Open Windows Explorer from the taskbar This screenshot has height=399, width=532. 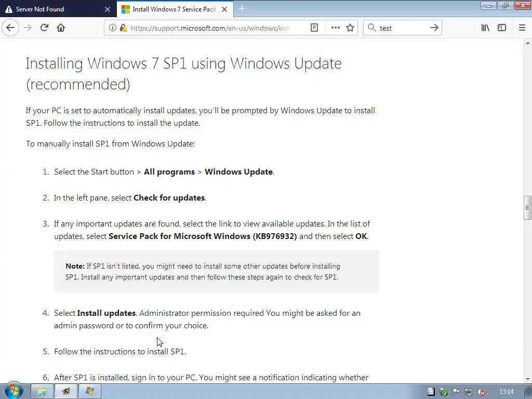(42, 392)
